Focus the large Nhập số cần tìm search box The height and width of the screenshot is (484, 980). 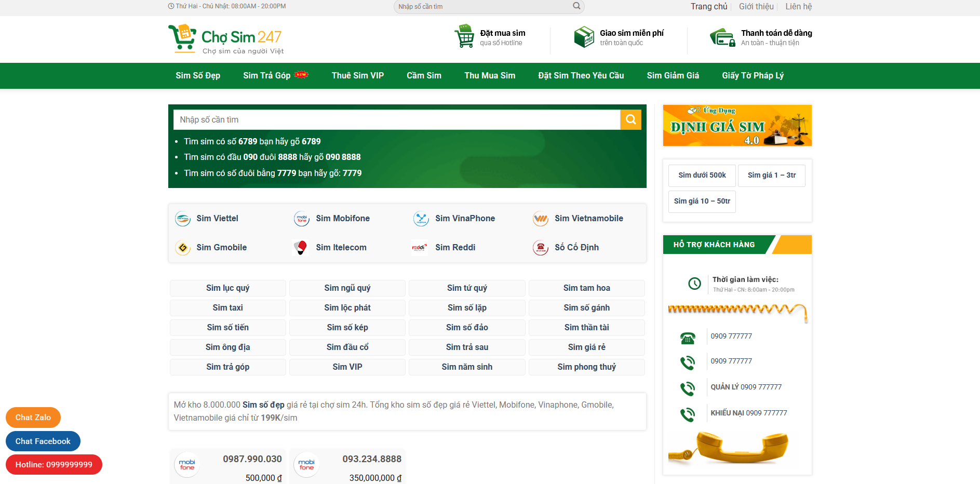click(397, 119)
